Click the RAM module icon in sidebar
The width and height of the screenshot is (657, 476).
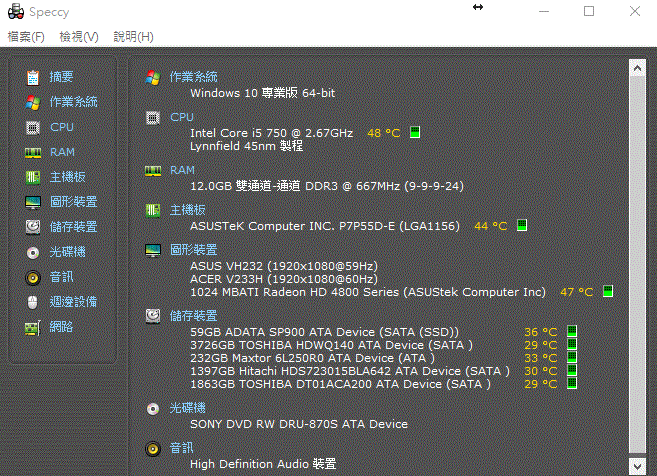tap(33, 153)
